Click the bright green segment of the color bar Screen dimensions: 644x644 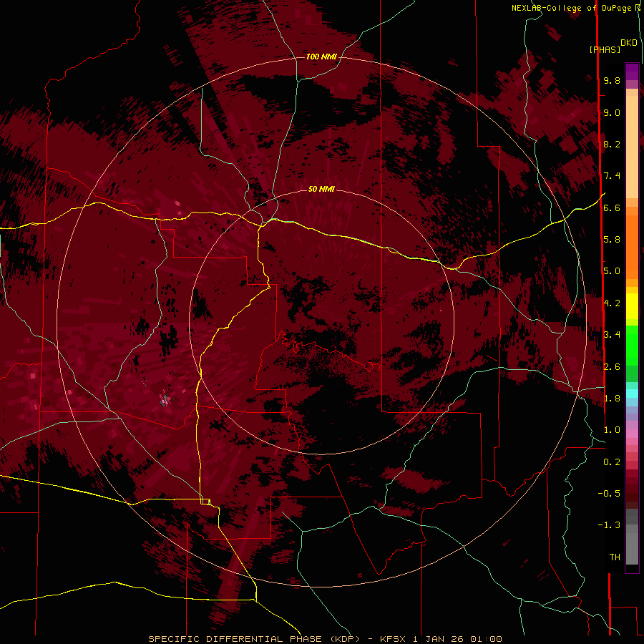[x=632, y=346]
